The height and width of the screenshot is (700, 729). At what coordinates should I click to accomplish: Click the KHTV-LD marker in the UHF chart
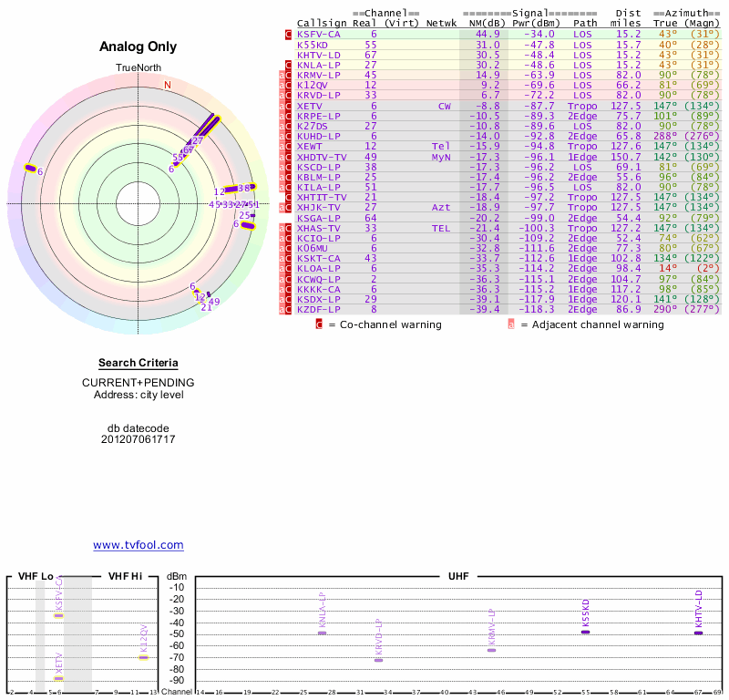coord(699,633)
